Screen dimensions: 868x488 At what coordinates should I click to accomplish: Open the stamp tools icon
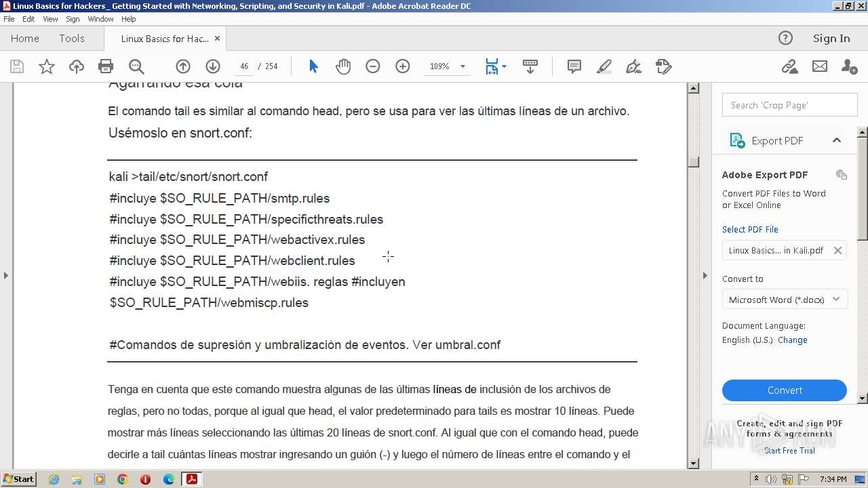pos(663,66)
